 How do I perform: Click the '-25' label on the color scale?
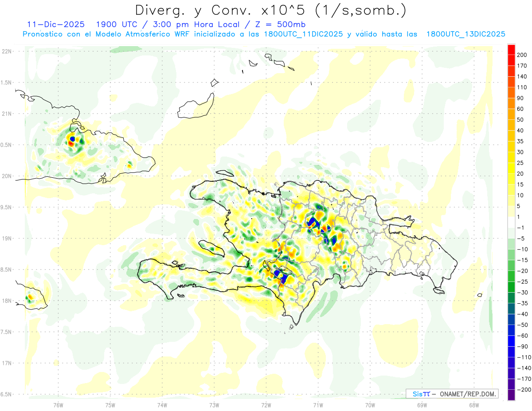(522, 282)
